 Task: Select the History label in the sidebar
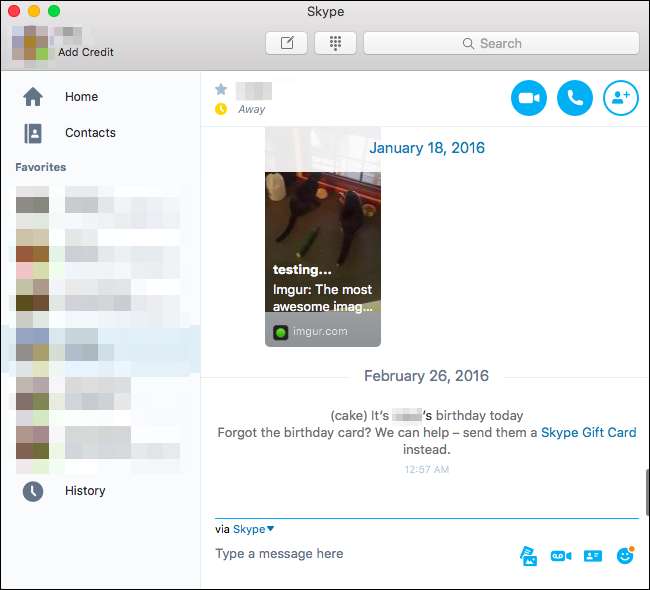click(85, 491)
